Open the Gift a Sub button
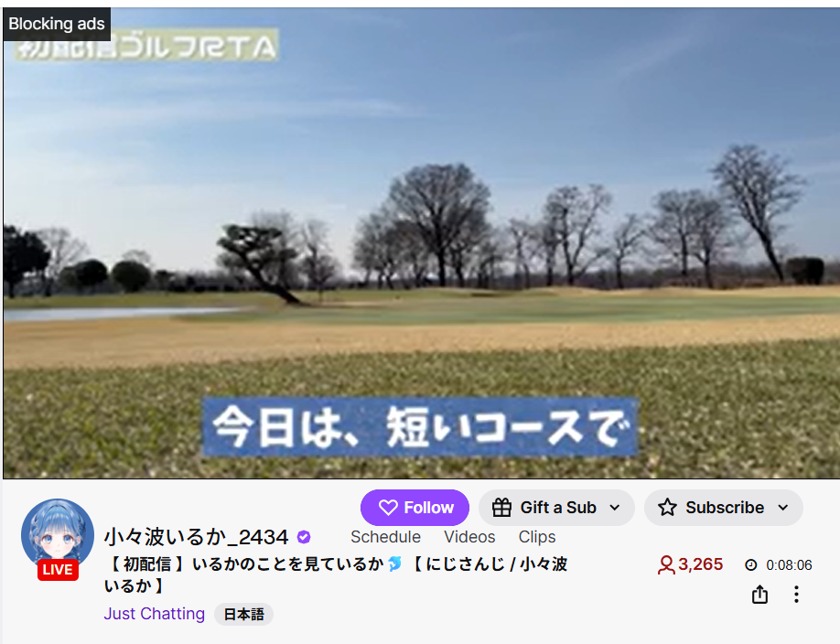 click(x=556, y=508)
